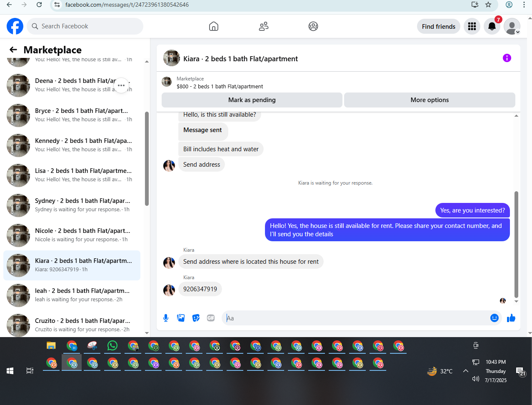This screenshot has width=532, height=405.
Task: Click More options button
Action: coord(430,100)
